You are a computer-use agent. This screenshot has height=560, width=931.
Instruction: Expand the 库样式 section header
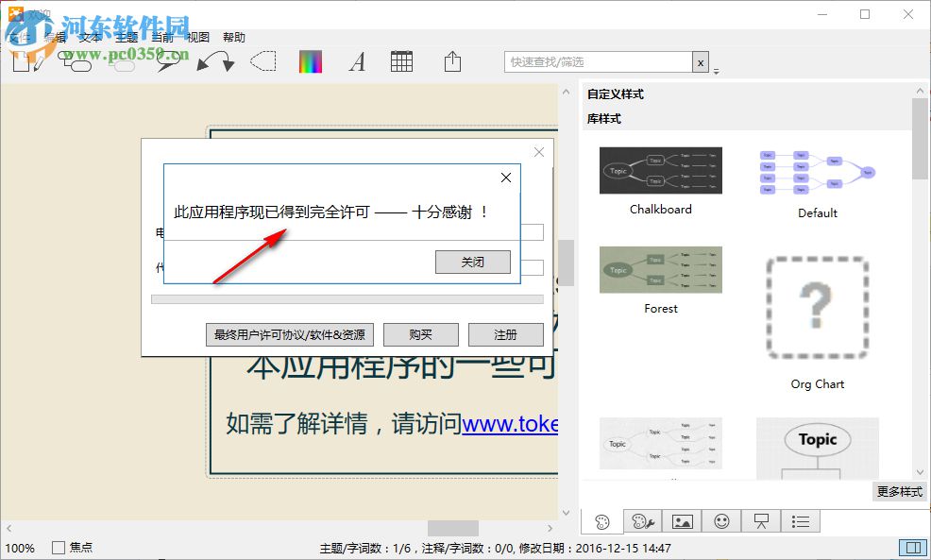coord(601,118)
